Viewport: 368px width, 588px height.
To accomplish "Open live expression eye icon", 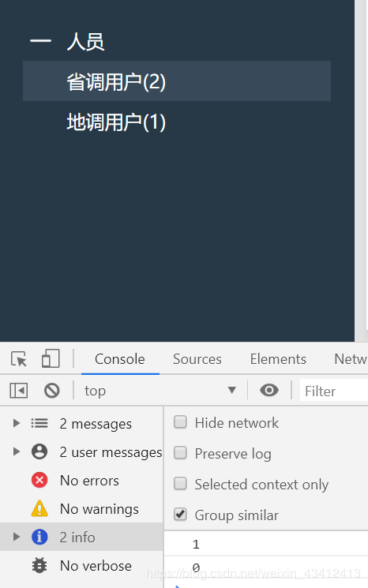I will point(269,391).
